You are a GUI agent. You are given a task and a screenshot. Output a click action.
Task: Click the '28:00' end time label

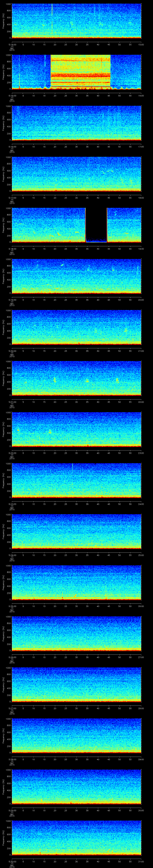[141, 708]
